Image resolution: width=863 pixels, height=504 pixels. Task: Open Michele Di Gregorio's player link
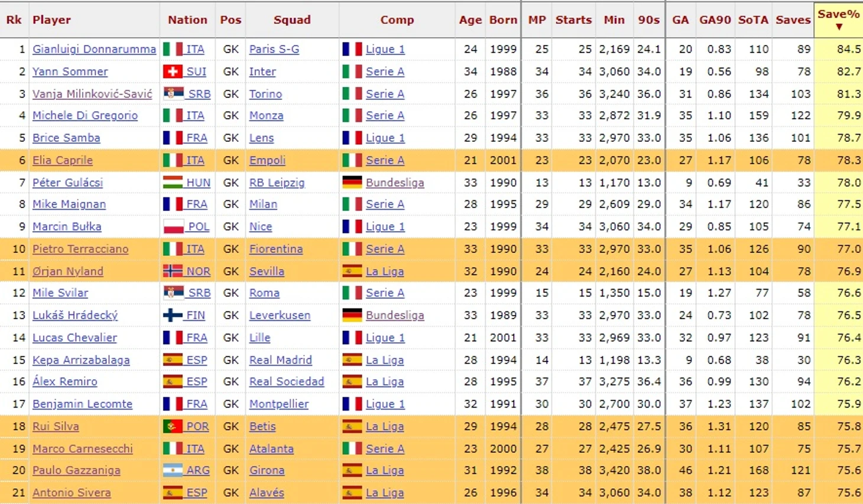point(85,115)
